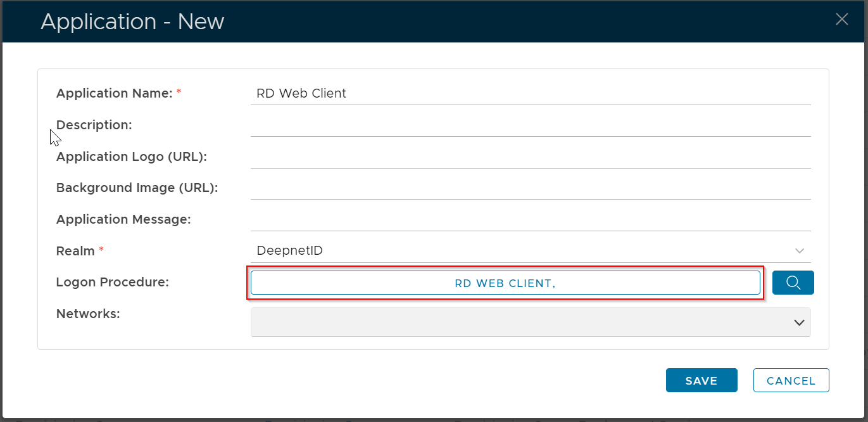The height and width of the screenshot is (422, 868).
Task: Focus the Application Name input field
Action: click(x=530, y=94)
